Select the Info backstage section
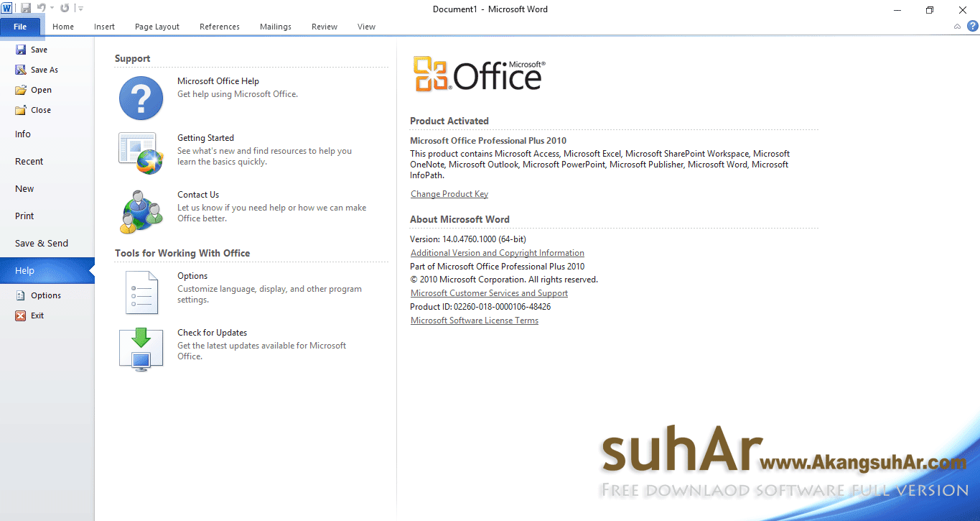Image resolution: width=980 pixels, height=521 pixels. (x=23, y=134)
